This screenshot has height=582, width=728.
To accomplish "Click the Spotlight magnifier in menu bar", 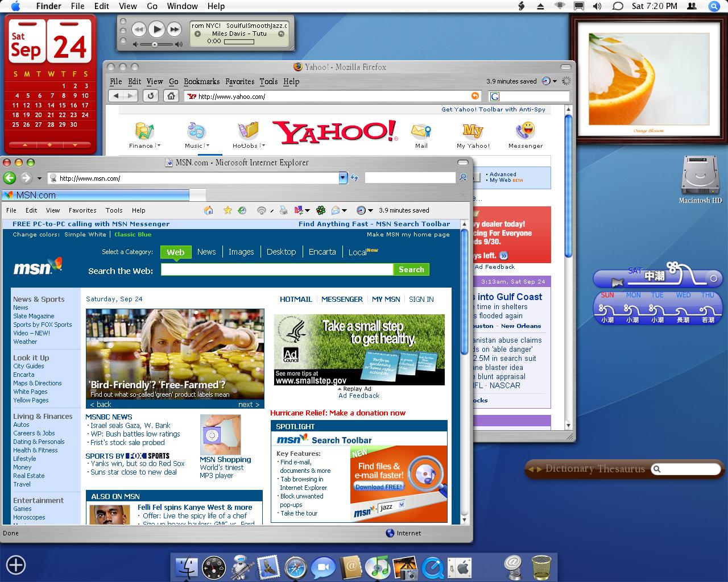I will coord(714,6).
